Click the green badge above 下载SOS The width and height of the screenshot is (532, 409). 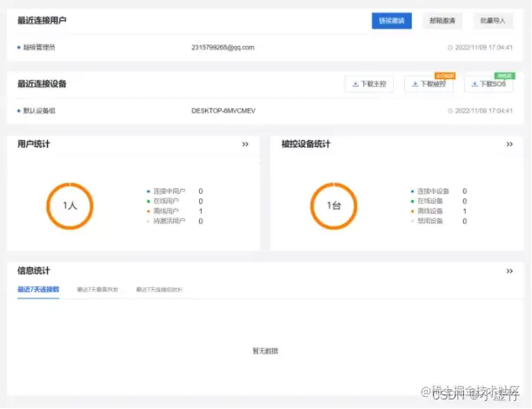pyautogui.click(x=504, y=76)
